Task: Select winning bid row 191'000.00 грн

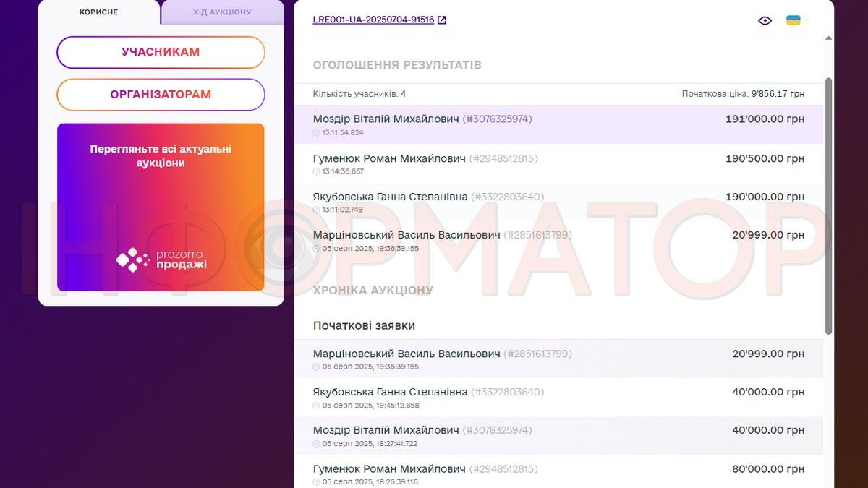Action: [x=558, y=124]
